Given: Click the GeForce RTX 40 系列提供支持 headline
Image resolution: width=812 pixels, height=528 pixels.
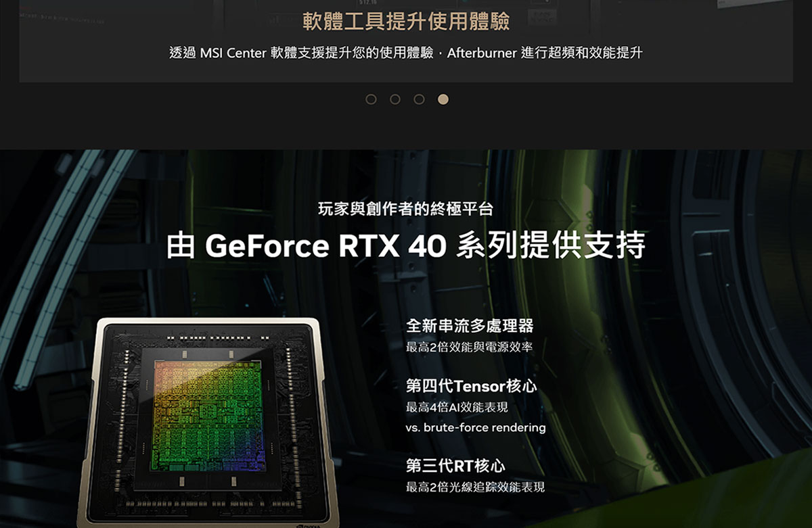Looking at the screenshot, I should click(406, 246).
